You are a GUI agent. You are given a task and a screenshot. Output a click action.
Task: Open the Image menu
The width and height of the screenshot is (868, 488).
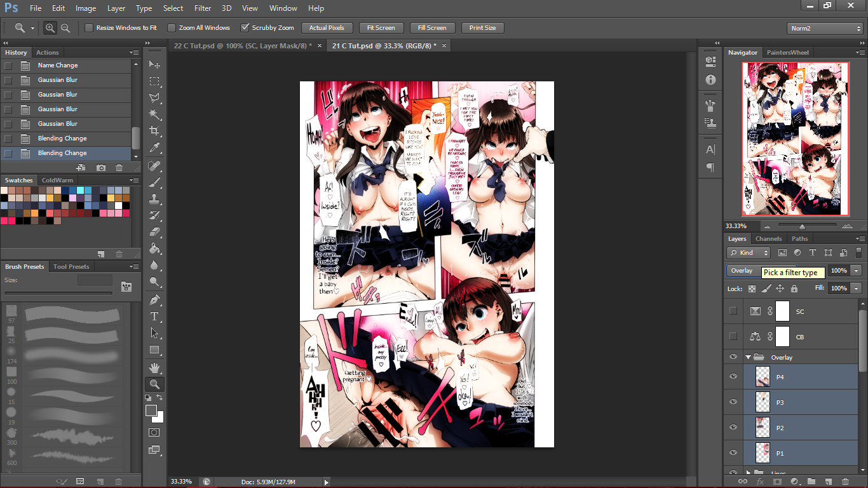click(x=86, y=8)
